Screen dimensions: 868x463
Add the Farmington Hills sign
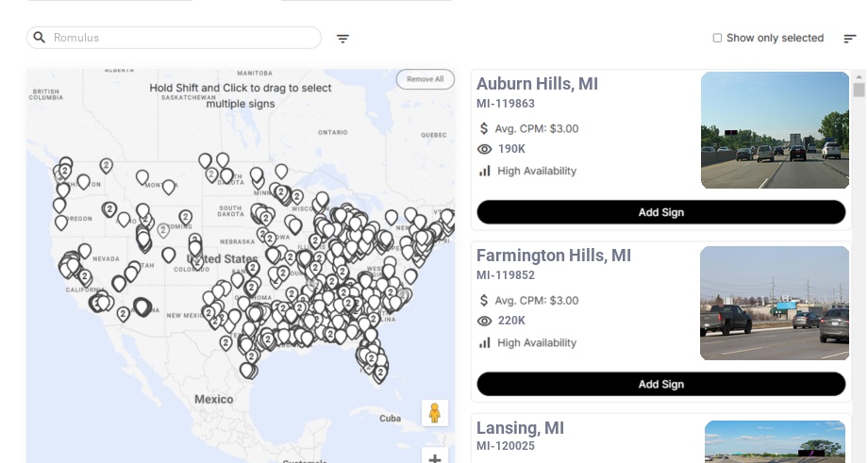click(x=660, y=384)
